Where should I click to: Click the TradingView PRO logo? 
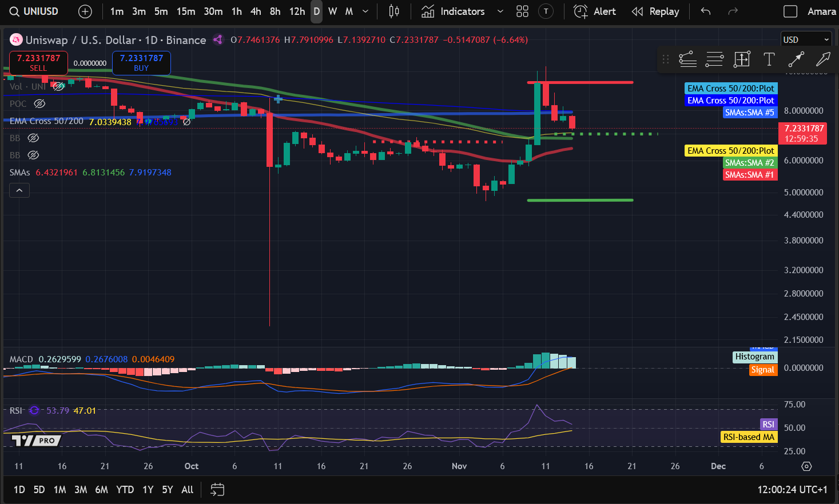37,440
